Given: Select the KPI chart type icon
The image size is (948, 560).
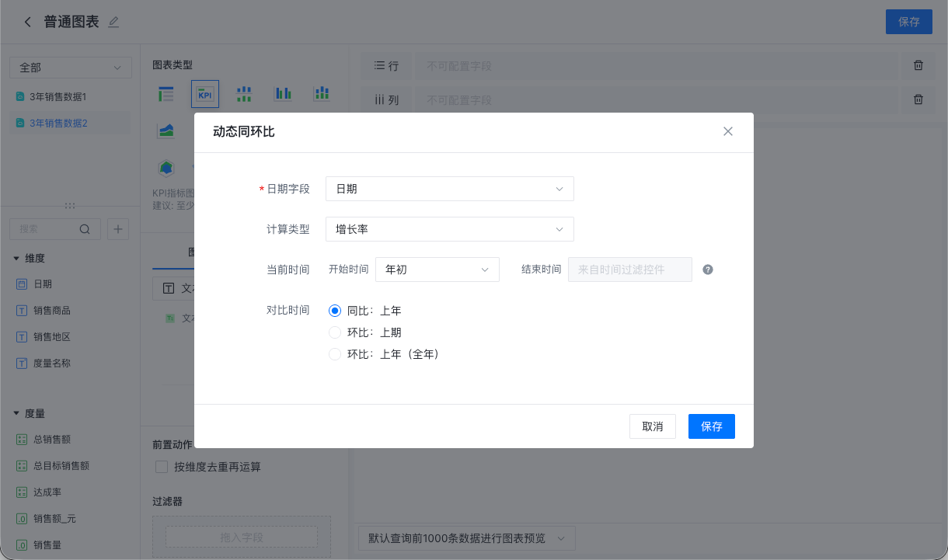Looking at the screenshot, I should [x=205, y=94].
